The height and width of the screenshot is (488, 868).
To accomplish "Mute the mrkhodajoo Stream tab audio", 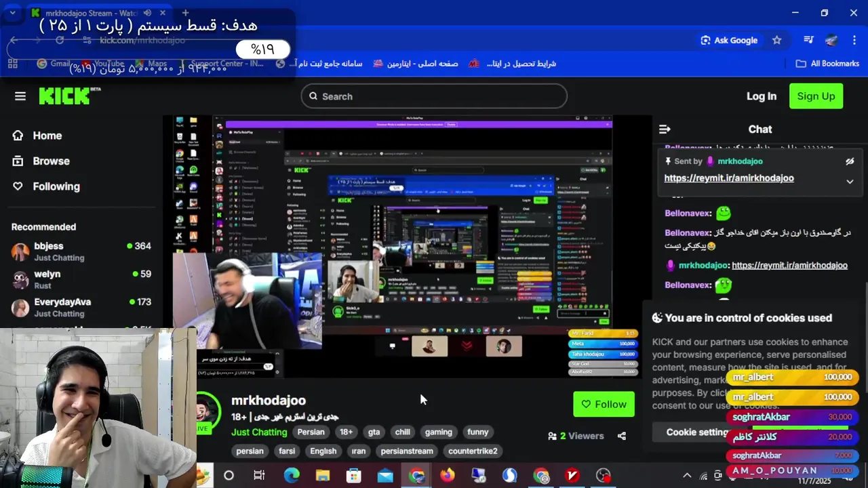I will [x=148, y=13].
